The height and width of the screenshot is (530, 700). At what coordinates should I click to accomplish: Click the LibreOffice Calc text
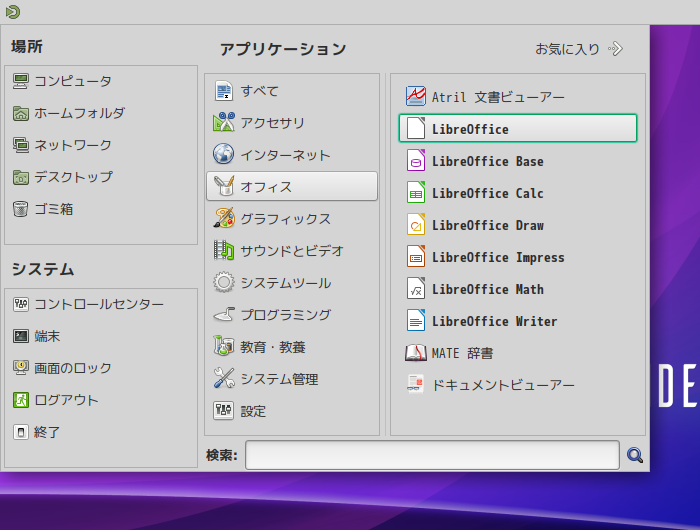tap(488, 193)
